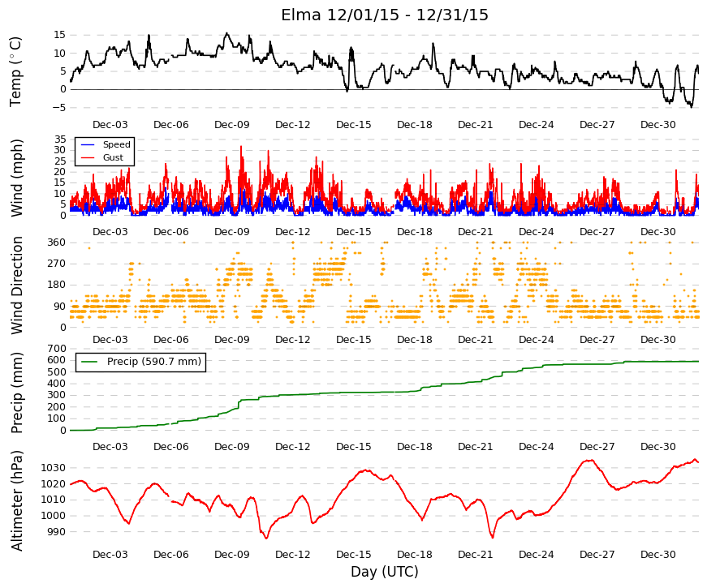The height and width of the screenshot is (588, 707).
Task: Click Dec-27 tick under precipitation chart
Action: (597, 447)
